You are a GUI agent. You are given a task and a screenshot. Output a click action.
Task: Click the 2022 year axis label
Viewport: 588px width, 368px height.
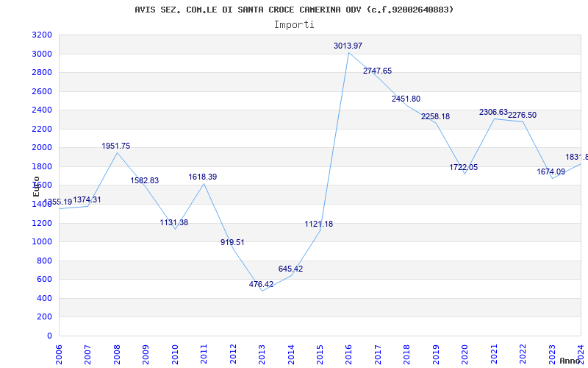(x=523, y=355)
